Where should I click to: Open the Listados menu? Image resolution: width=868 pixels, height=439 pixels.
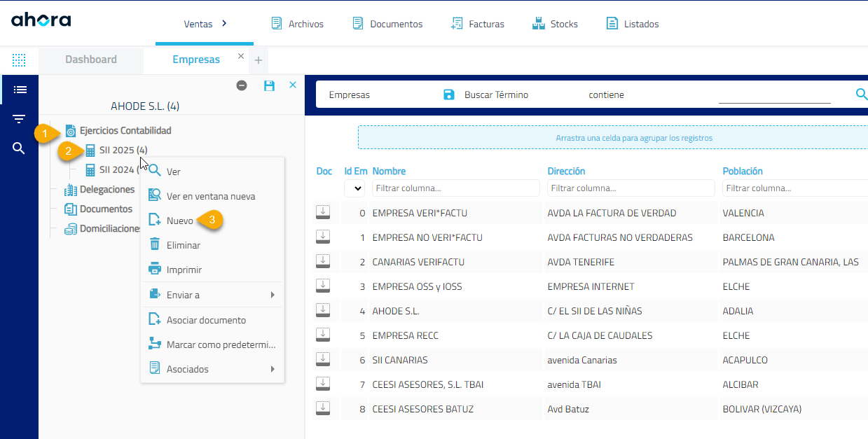point(633,24)
